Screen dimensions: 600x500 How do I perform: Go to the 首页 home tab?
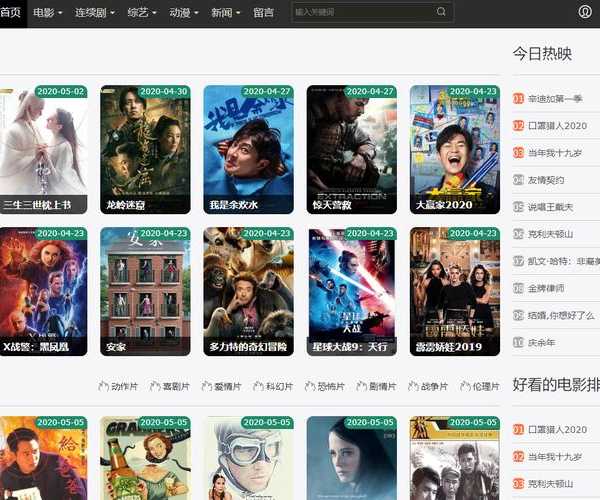click(x=12, y=13)
